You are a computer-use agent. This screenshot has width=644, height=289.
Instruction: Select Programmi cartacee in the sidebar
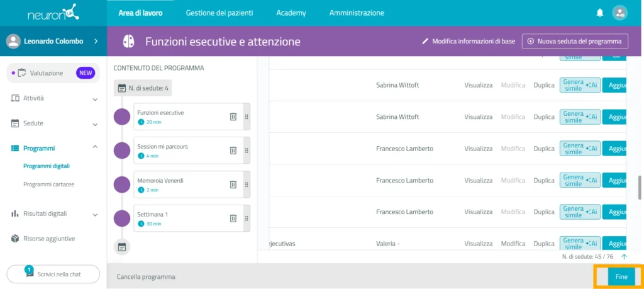[48, 184]
